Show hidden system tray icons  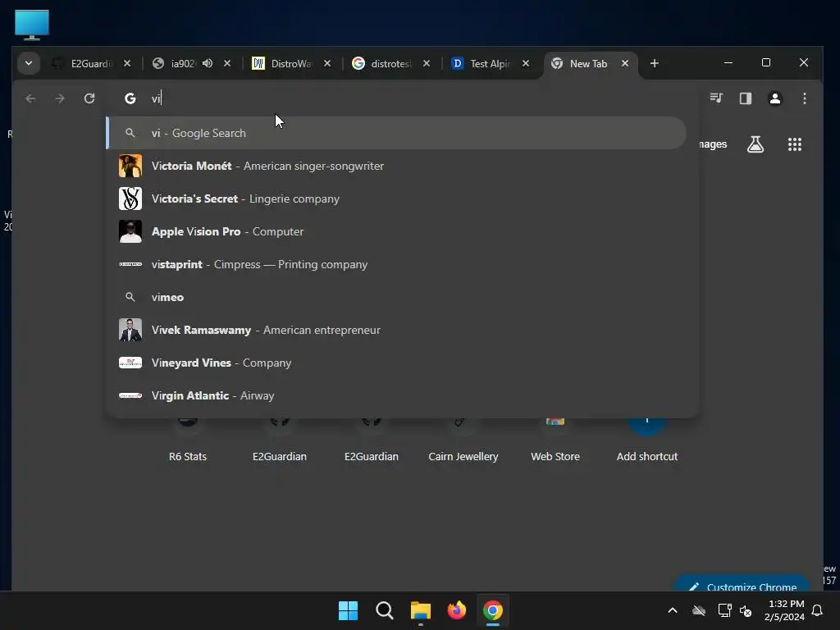[x=673, y=610]
